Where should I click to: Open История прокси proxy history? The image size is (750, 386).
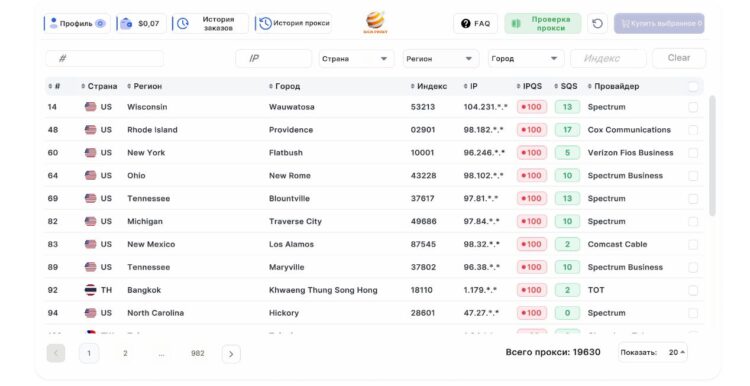coord(293,23)
